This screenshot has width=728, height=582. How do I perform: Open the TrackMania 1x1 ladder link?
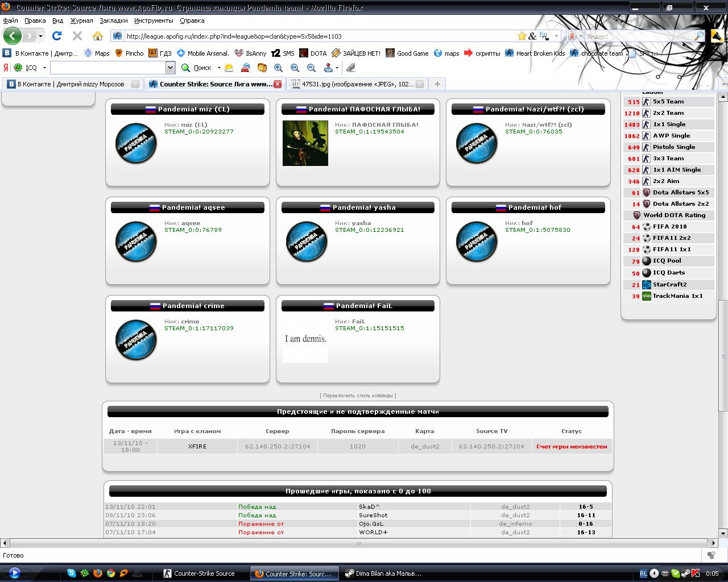click(x=677, y=296)
